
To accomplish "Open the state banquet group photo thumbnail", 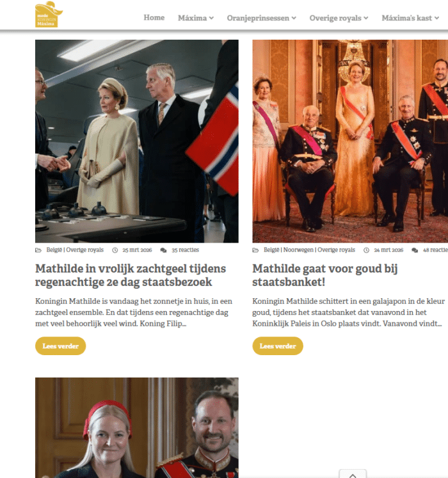I will pyautogui.click(x=350, y=141).
